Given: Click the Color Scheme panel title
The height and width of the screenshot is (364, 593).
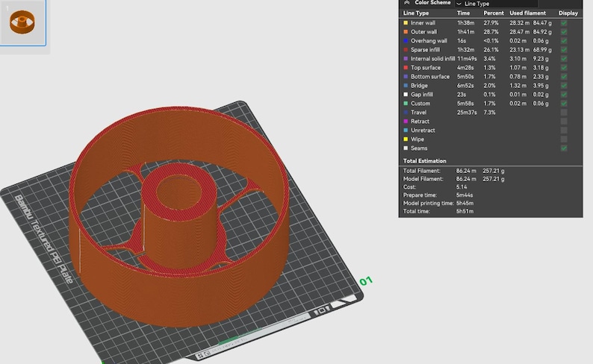Looking at the screenshot, I should click(x=432, y=3).
